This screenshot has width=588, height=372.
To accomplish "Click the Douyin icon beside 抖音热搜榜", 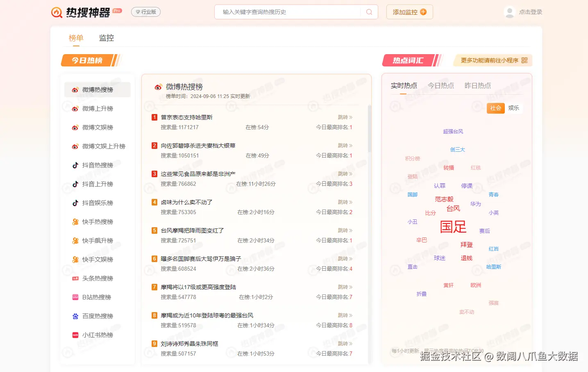I will (x=75, y=165).
